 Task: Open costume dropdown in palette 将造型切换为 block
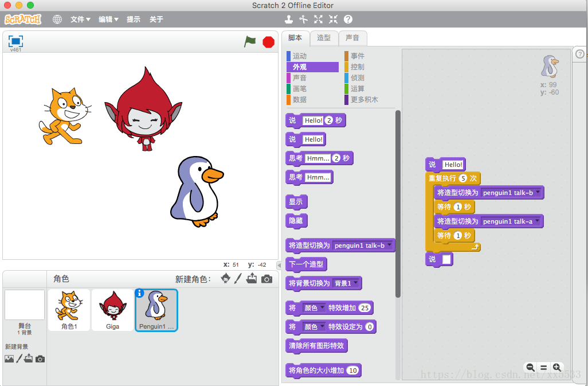[362, 245]
